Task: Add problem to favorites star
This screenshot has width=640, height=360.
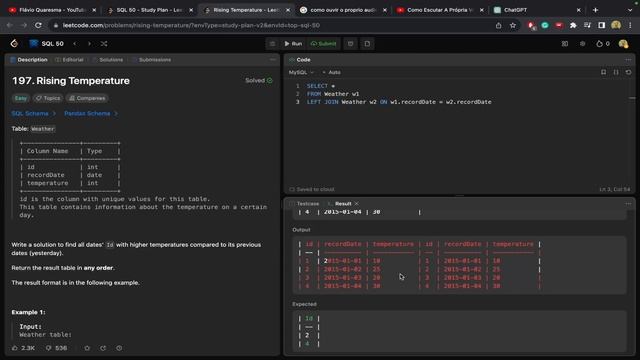Action: coord(87,348)
